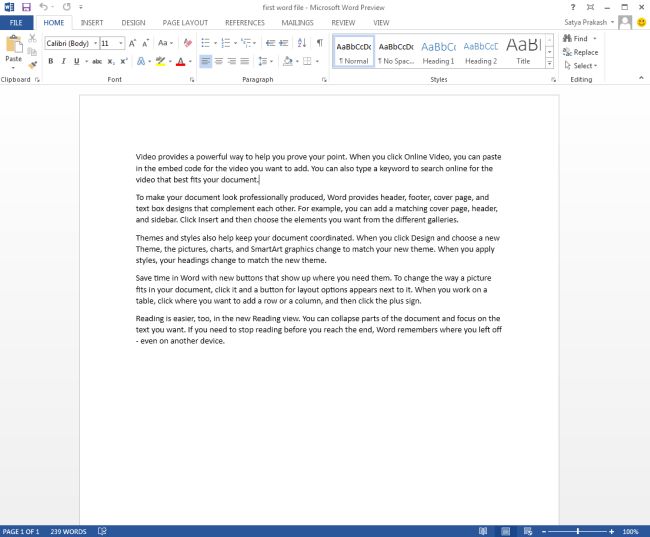
Task: Click the Replace button
Action: [x=580, y=52]
